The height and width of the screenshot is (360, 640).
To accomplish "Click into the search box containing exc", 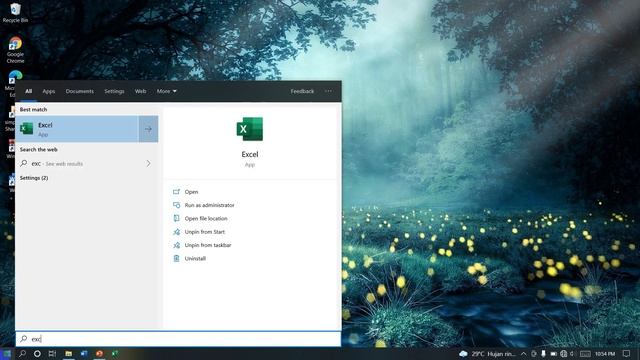I will point(178,339).
